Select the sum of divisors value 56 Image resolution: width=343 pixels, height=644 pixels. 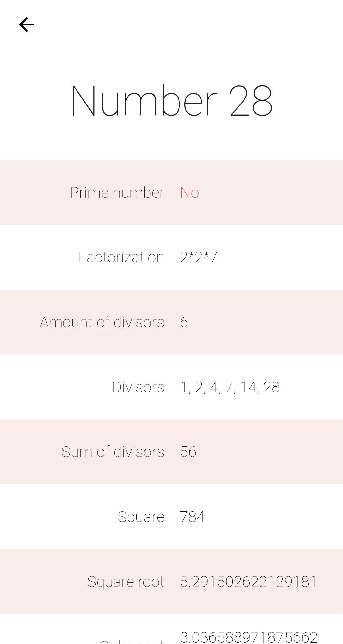point(188,452)
